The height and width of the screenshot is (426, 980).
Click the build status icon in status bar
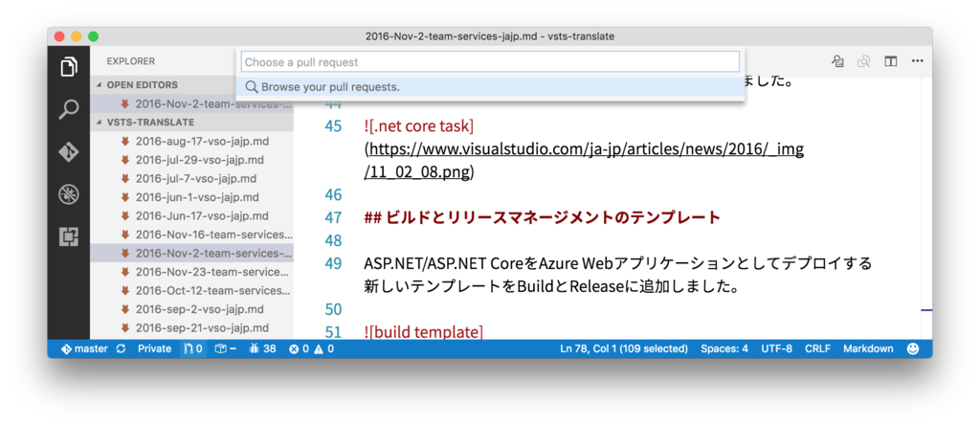coord(225,348)
